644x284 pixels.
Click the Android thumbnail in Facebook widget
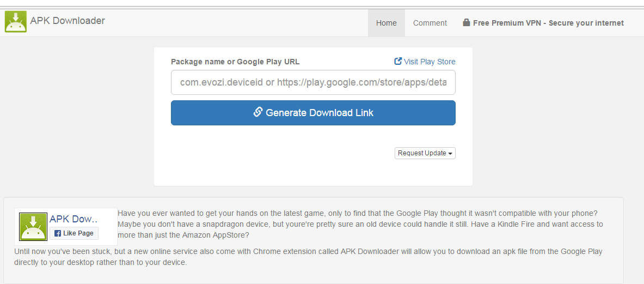pos(33,227)
